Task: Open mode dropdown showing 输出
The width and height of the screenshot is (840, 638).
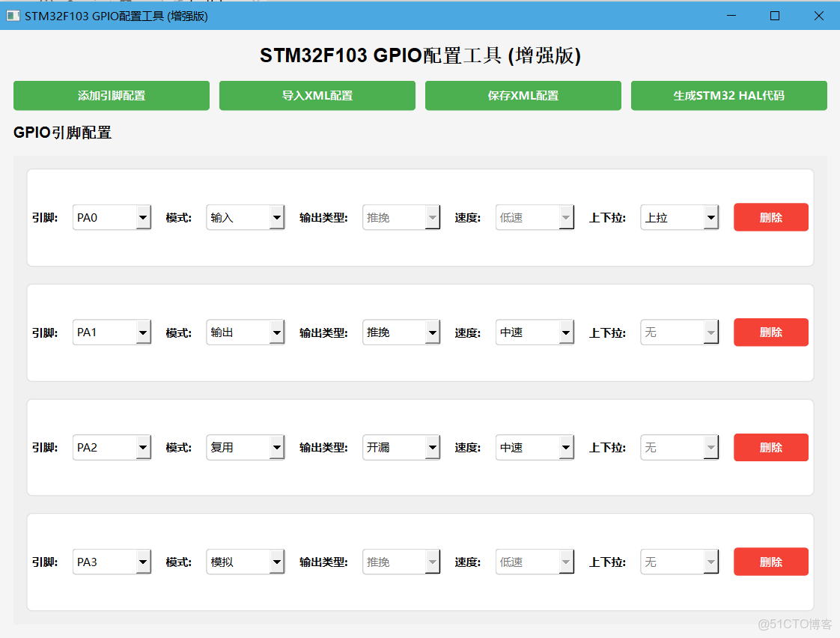Action: tap(246, 332)
